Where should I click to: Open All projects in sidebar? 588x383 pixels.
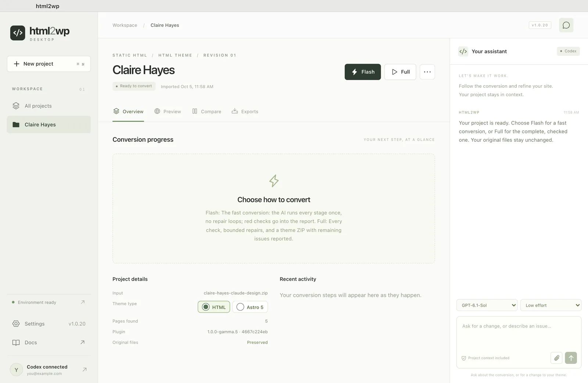click(49, 106)
